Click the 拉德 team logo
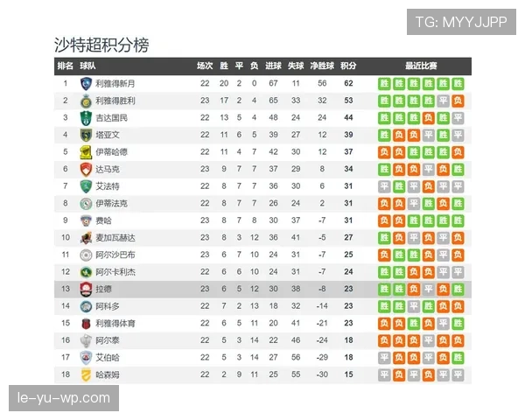This screenshot has width=525, height=420. pos(86,289)
